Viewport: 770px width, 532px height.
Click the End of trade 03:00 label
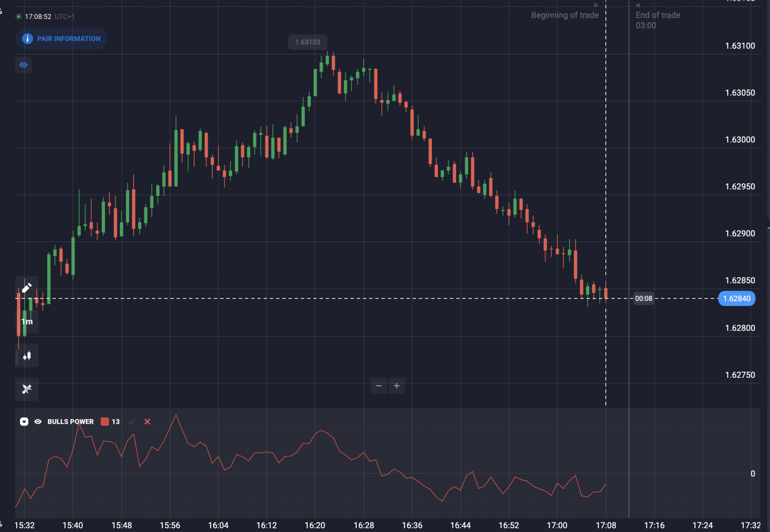click(658, 20)
